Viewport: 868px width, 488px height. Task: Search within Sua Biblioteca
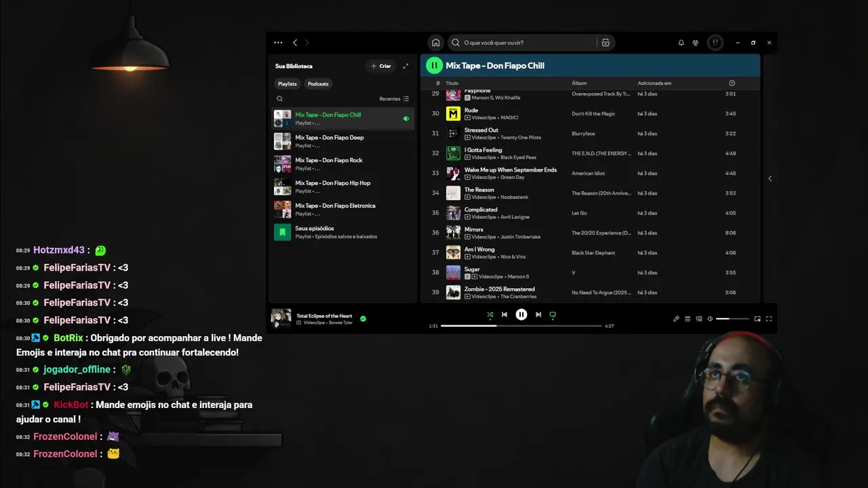pyautogui.click(x=279, y=99)
